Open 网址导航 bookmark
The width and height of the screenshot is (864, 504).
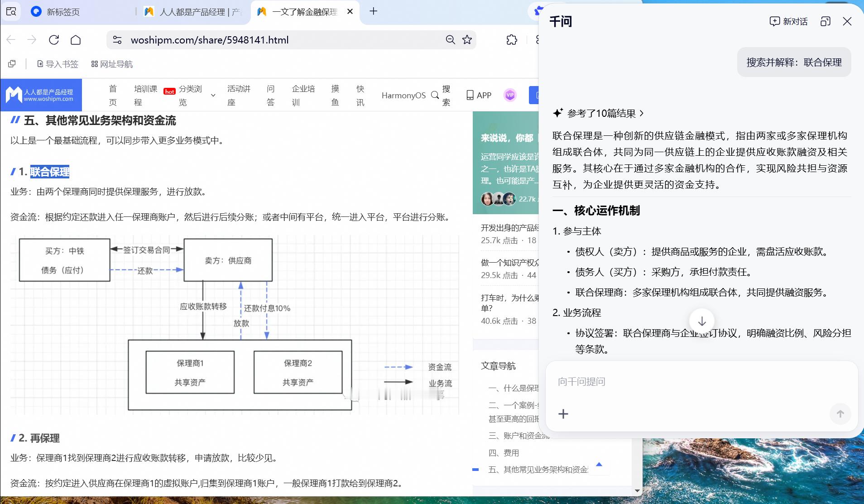pos(112,64)
